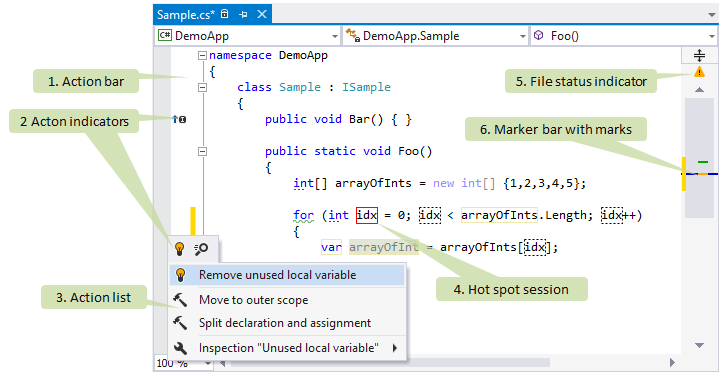Click the horizontal scrollbar thumb
725x377 pixels.
(391, 363)
